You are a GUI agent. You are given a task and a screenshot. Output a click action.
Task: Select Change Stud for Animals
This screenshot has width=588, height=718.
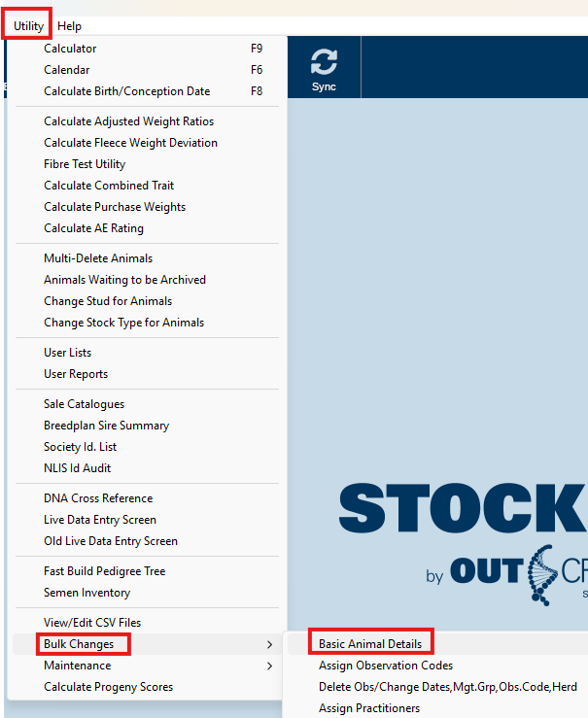pos(108,301)
